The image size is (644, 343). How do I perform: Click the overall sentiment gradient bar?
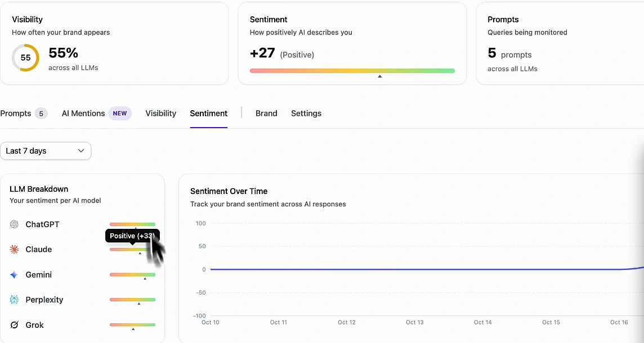point(352,71)
